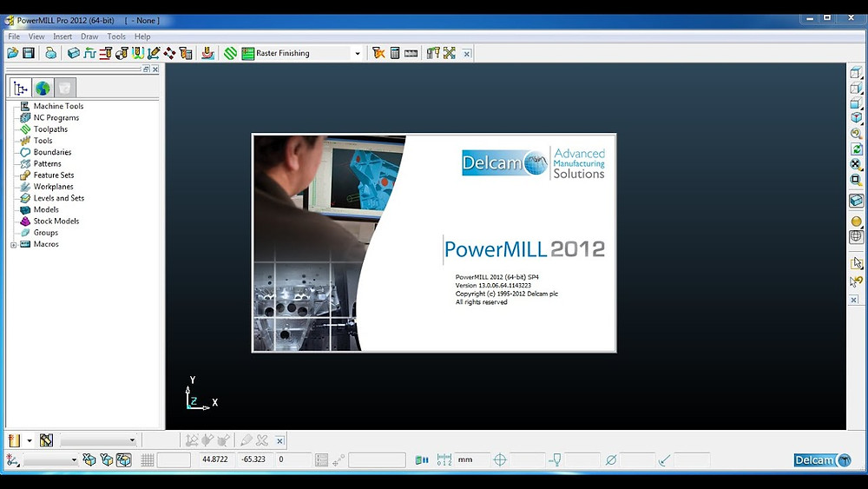Screen dimensions: 868x489
Task: Click the Y coordinate field showing -65.323
Action: coord(253,459)
